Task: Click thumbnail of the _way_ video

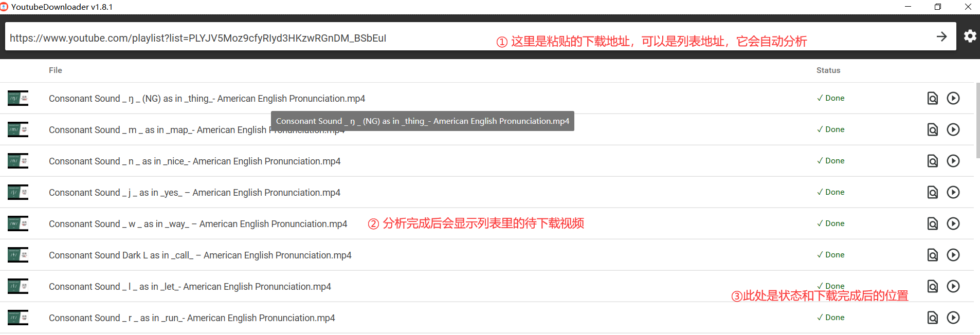Action: click(x=18, y=224)
